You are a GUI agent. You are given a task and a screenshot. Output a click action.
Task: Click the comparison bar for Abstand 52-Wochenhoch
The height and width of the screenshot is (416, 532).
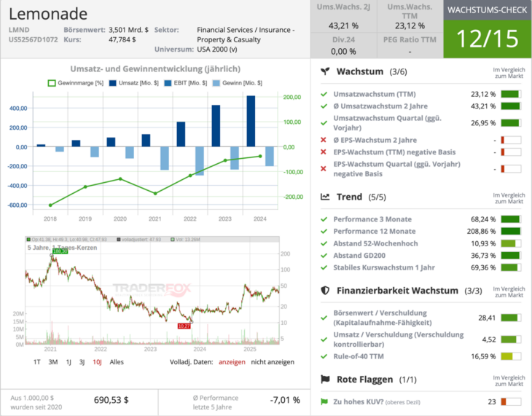click(x=511, y=243)
